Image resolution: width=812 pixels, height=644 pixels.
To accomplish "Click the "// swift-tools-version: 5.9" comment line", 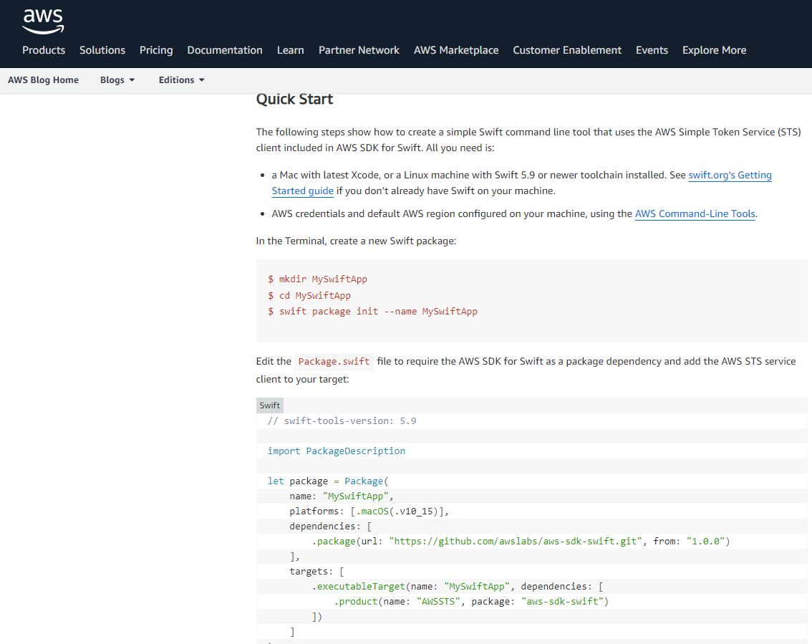I will [342, 420].
